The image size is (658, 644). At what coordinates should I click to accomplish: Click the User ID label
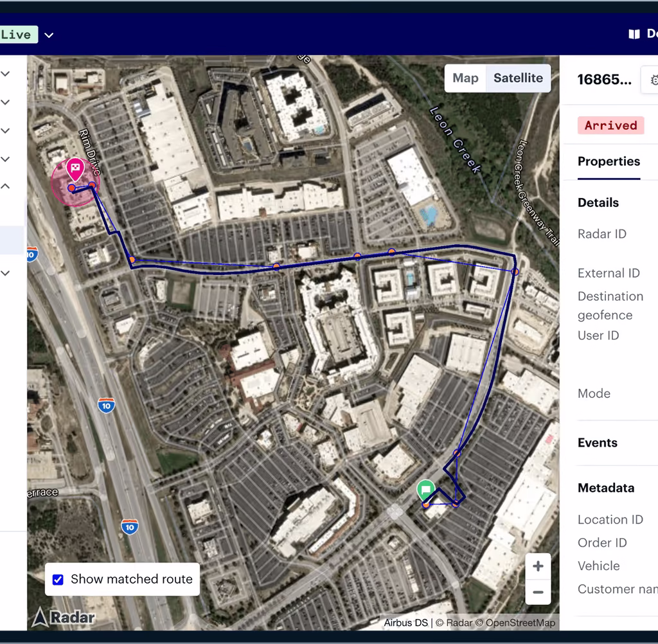tap(598, 335)
